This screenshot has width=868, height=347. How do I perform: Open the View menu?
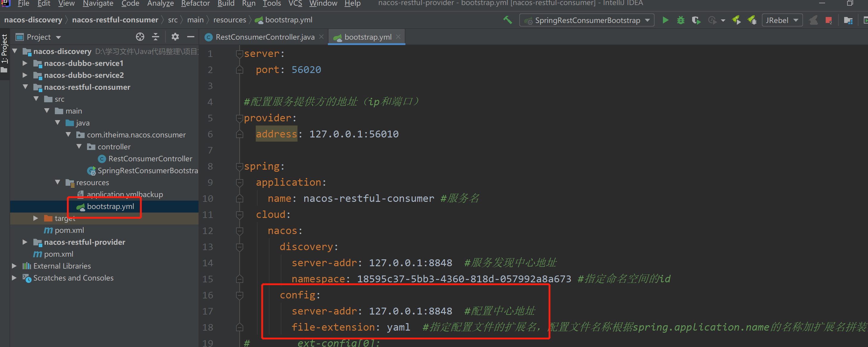click(66, 3)
